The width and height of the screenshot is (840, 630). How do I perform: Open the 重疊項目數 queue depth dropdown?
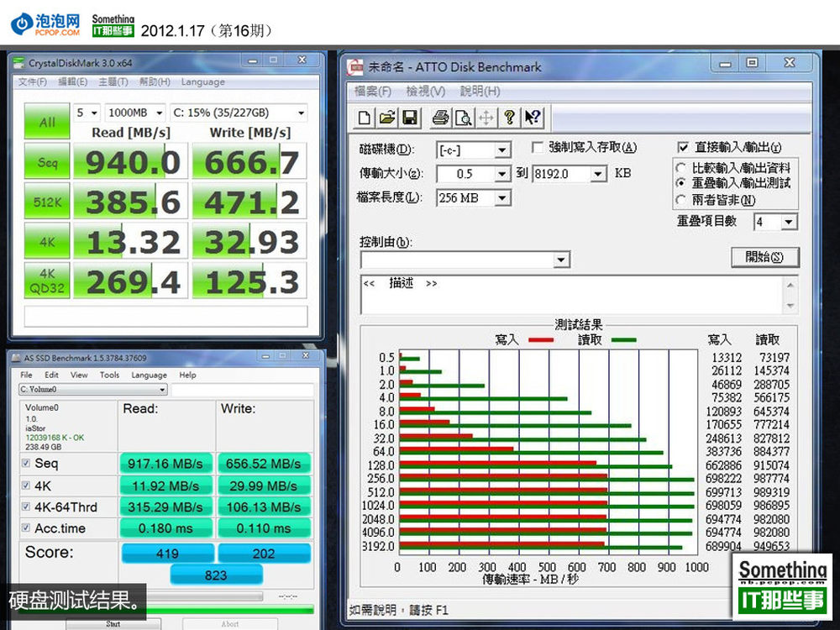[789, 222]
